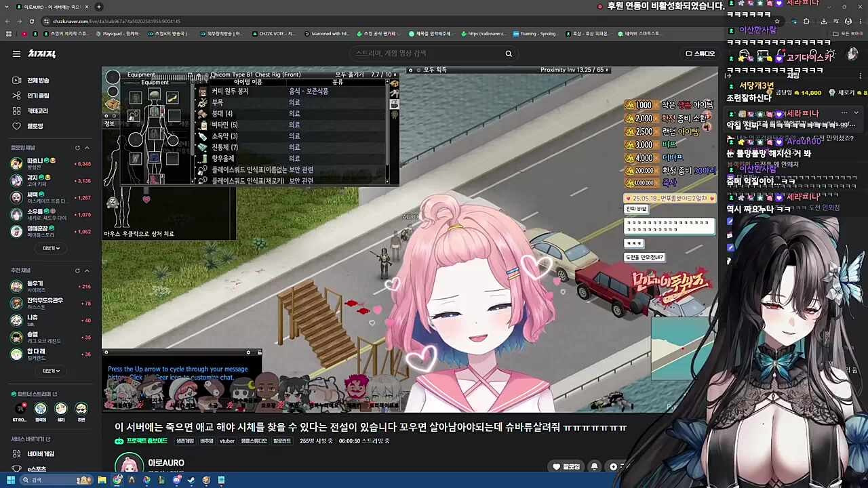Image resolution: width=868 pixels, height=488 pixels.
Task: Open recommended channel 참 다래
Action: click(50, 354)
